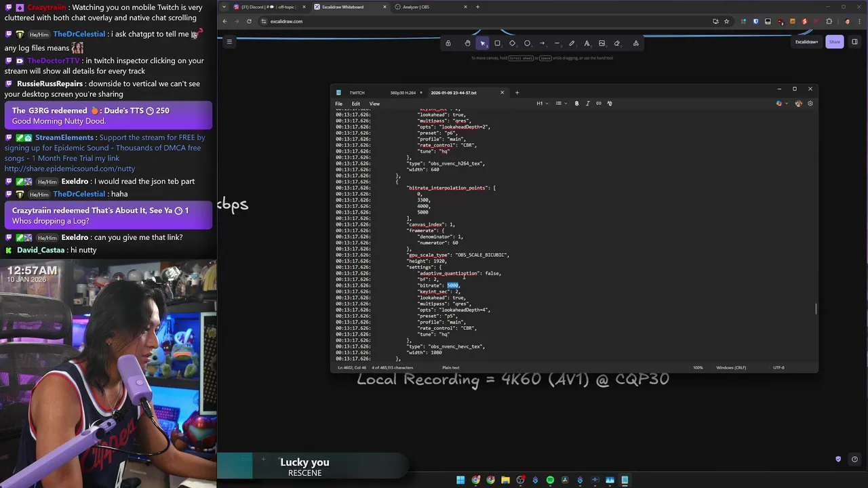The height and width of the screenshot is (488, 868).
Task: Open the Notepad taskbar icon
Action: [x=625, y=480]
